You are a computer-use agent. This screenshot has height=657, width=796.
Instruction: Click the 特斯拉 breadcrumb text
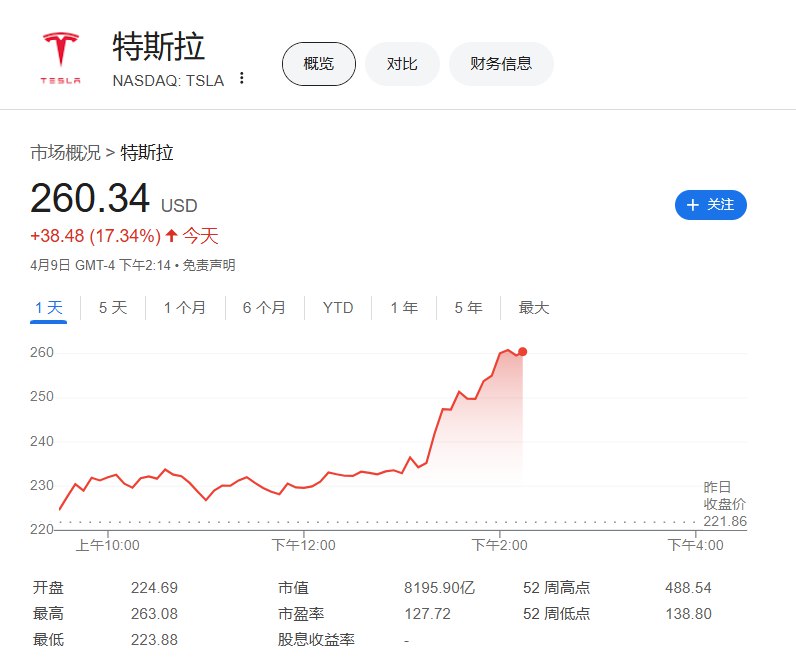coord(147,153)
